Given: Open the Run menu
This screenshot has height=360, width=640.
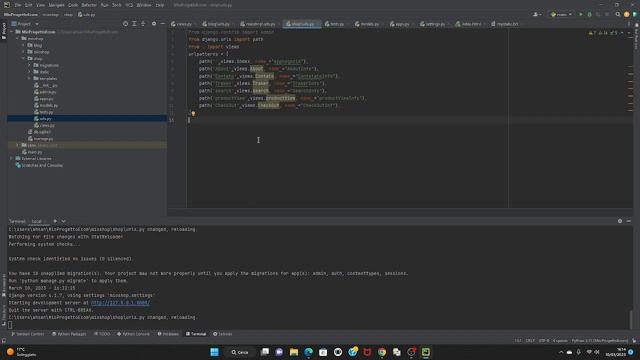Looking at the screenshot, I should (104, 5).
